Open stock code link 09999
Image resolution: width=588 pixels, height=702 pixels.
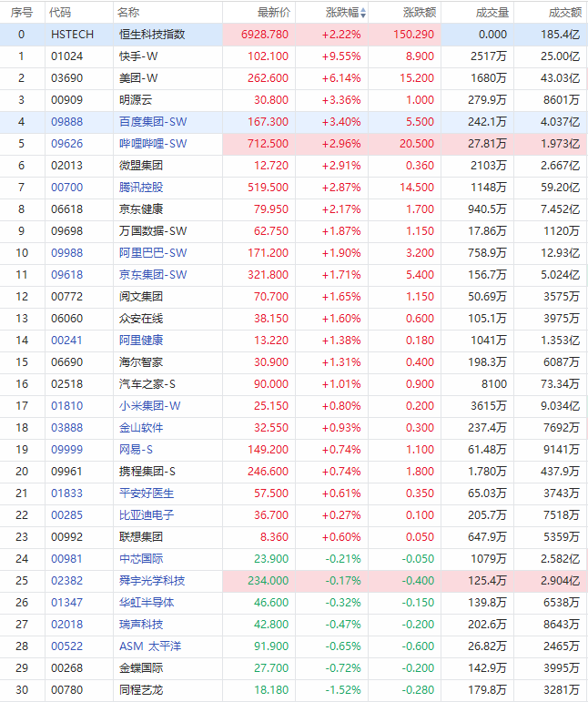[x=66, y=450]
